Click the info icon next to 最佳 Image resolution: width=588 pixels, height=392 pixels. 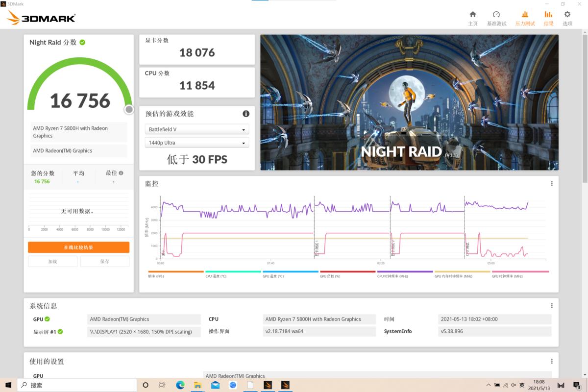click(121, 173)
